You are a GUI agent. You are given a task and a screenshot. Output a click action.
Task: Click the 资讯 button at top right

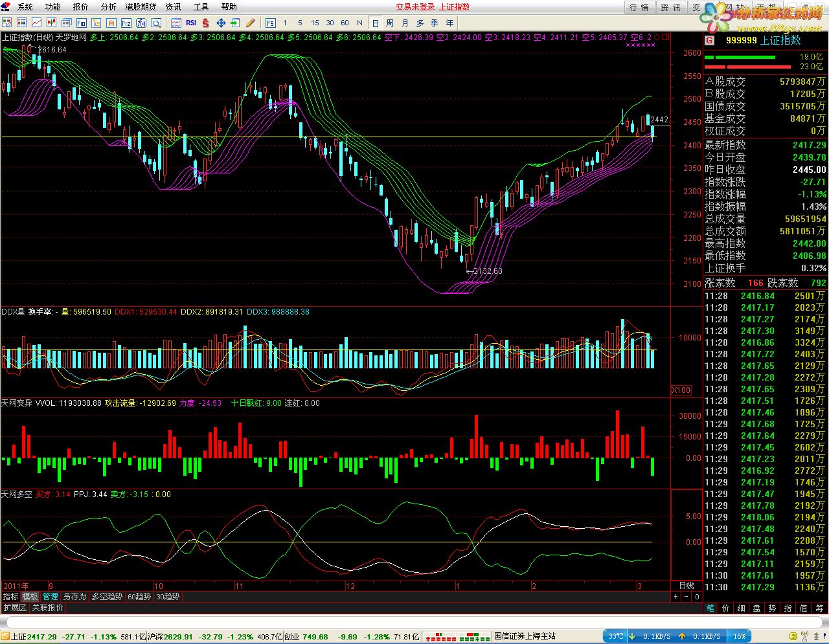[x=670, y=7]
